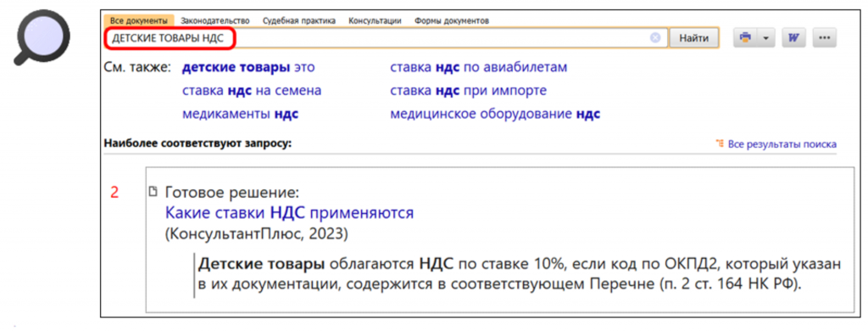Click the magnifier icon beside the window
Viewport: 868px width, 331px height.
(x=42, y=37)
